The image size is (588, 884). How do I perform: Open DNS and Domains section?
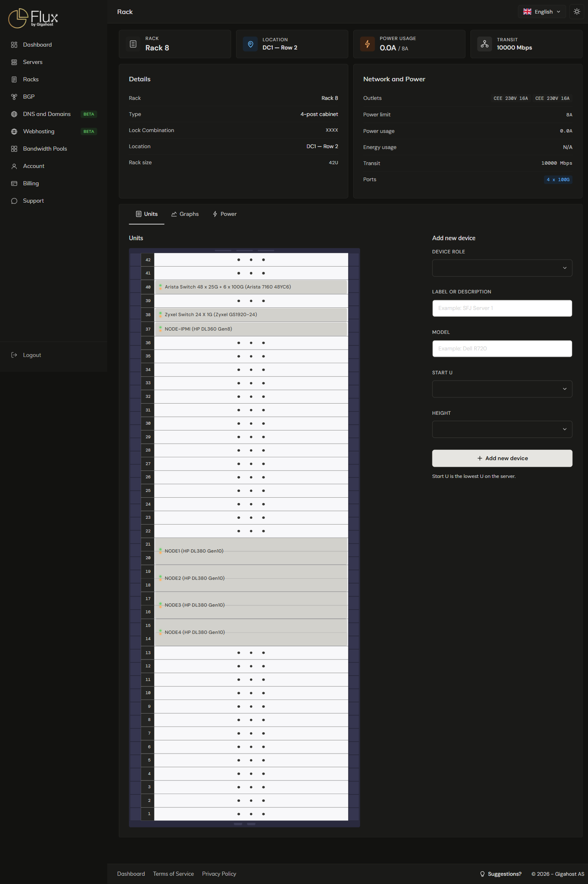point(47,114)
